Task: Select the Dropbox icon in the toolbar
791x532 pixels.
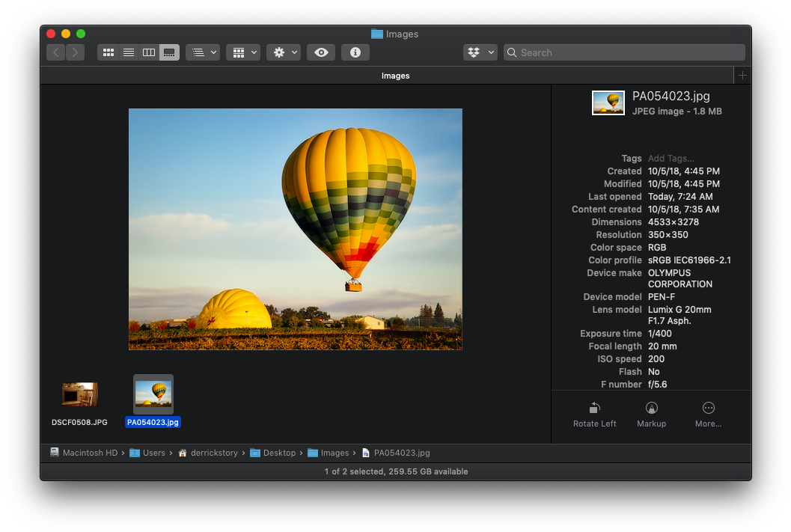Action: 474,52
